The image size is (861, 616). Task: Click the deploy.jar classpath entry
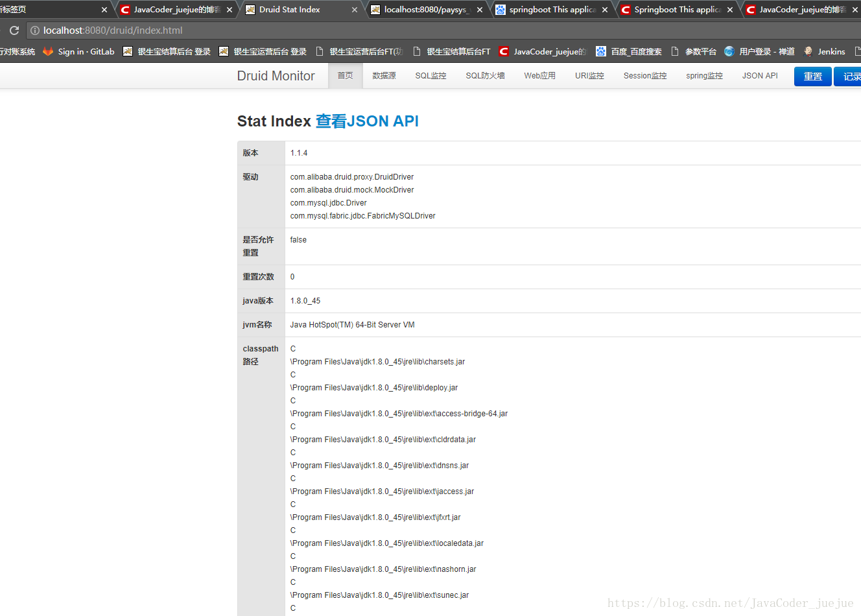[x=374, y=388]
